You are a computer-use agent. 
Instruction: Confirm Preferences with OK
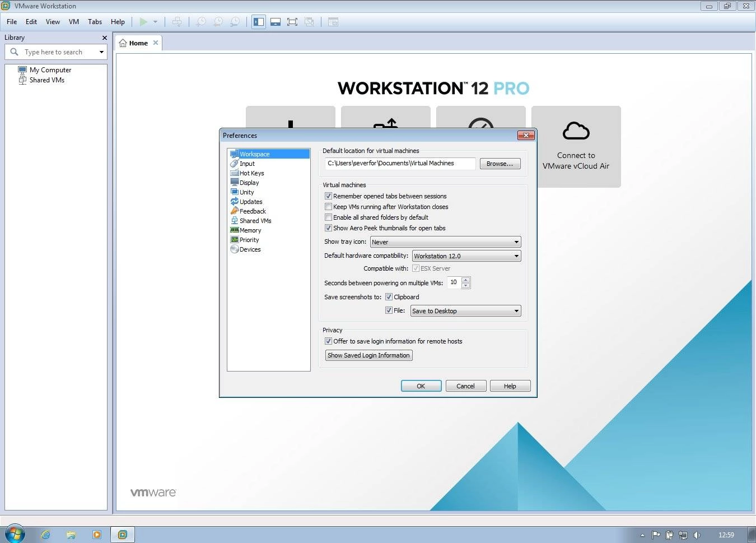pyautogui.click(x=421, y=386)
